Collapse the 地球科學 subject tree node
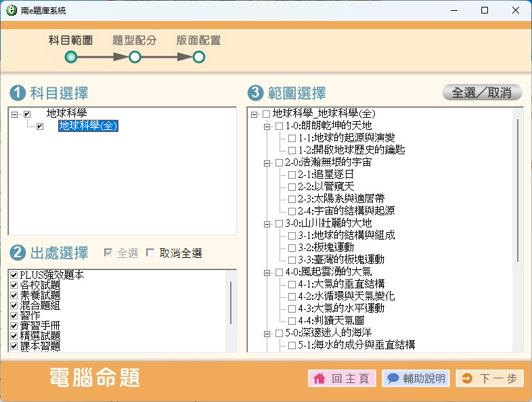 [14, 114]
